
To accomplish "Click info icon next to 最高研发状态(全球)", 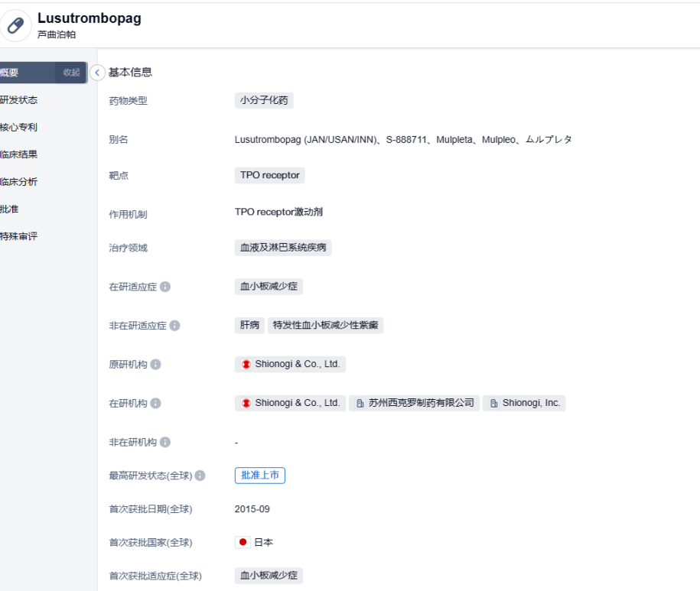I will coord(200,476).
